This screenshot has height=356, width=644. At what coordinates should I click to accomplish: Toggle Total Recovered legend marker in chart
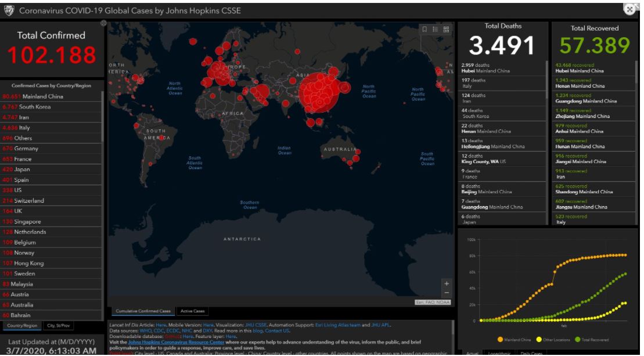(577, 340)
